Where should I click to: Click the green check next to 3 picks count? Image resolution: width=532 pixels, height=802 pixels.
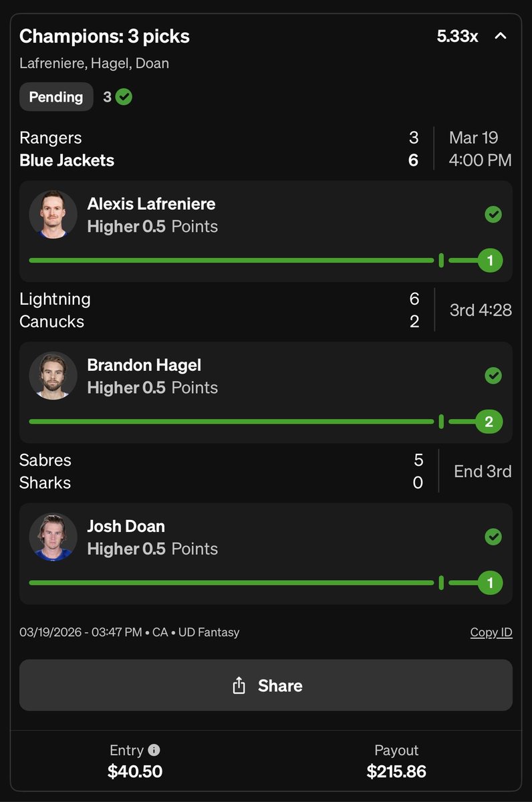tap(124, 97)
